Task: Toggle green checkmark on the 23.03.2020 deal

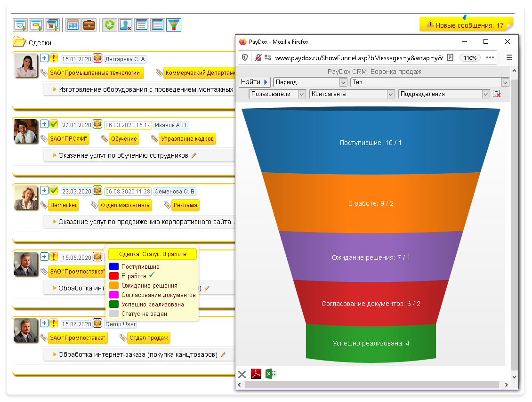Action: click(x=54, y=191)
